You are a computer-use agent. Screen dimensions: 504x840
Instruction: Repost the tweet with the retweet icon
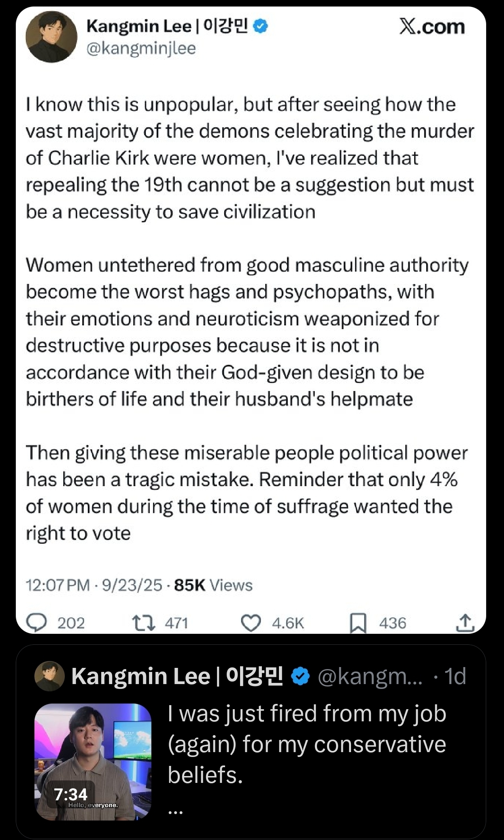144,623
